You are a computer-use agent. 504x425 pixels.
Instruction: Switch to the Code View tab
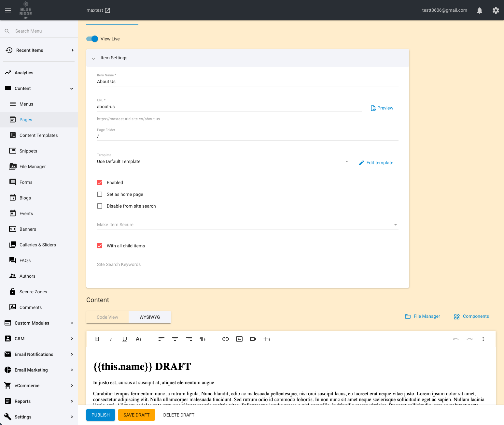[107, 317]
